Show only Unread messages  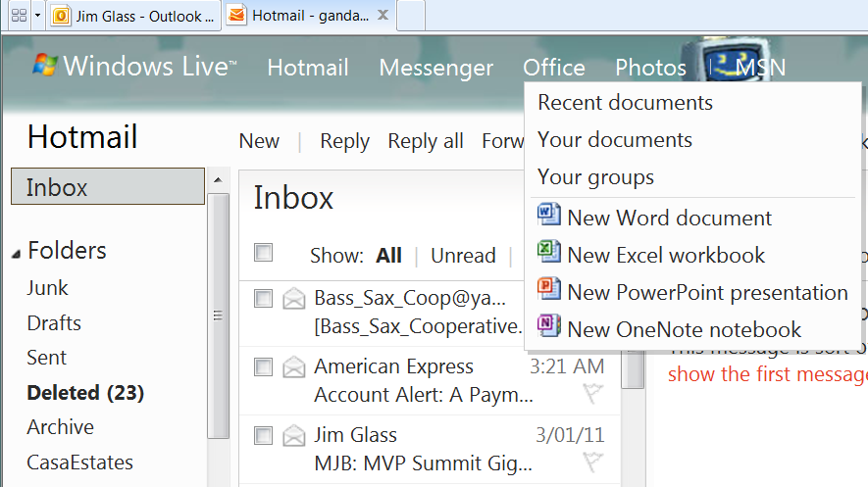[463, 256]
